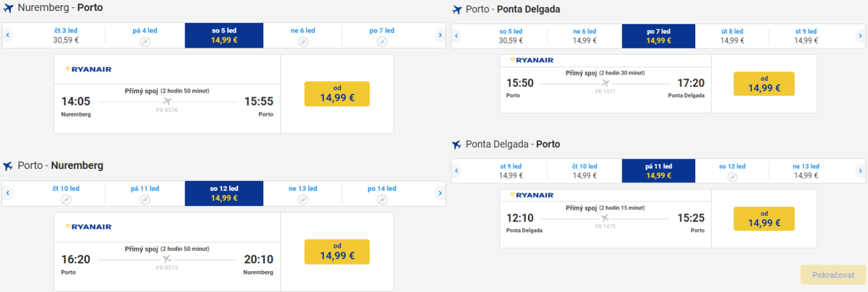
Task: Click the airplane icon beside Porto - Ponta Delgada
Action: (x=457, y=10)
